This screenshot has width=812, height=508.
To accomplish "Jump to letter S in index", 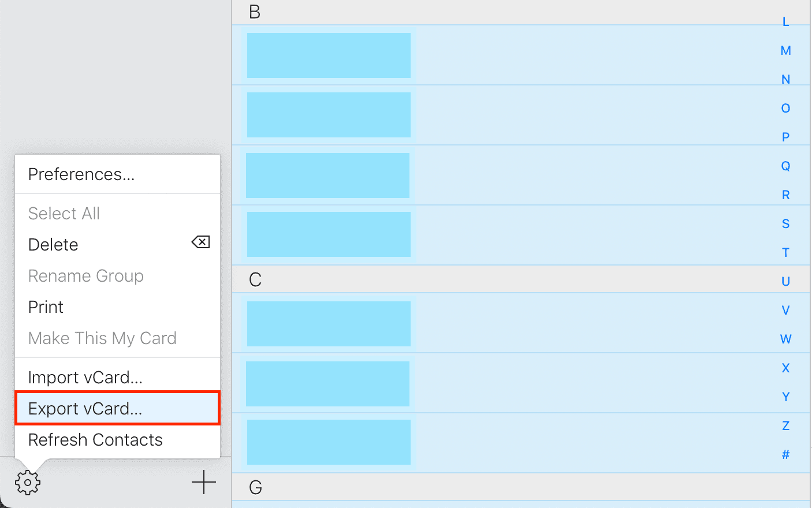I will (x=785, y=224).
